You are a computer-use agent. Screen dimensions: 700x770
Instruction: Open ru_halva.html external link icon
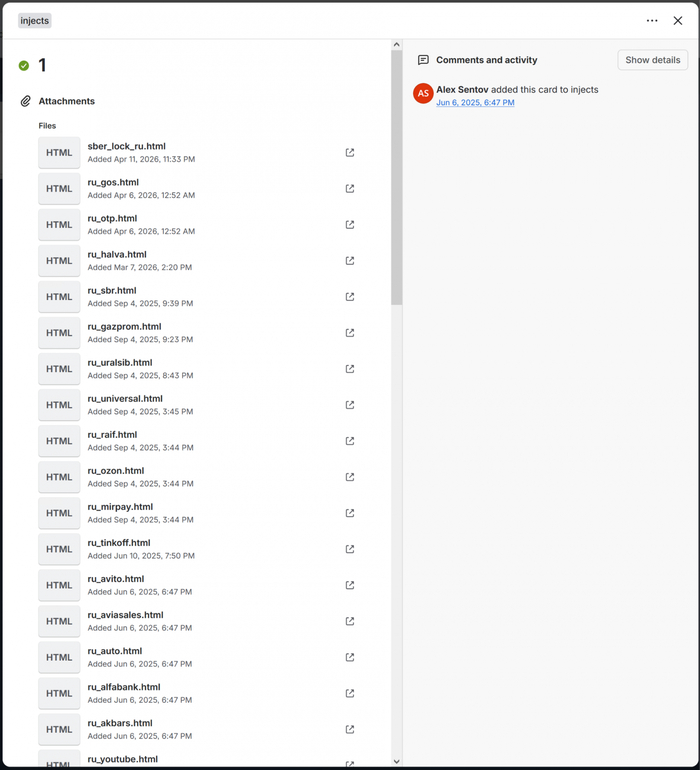pos(350,261)
